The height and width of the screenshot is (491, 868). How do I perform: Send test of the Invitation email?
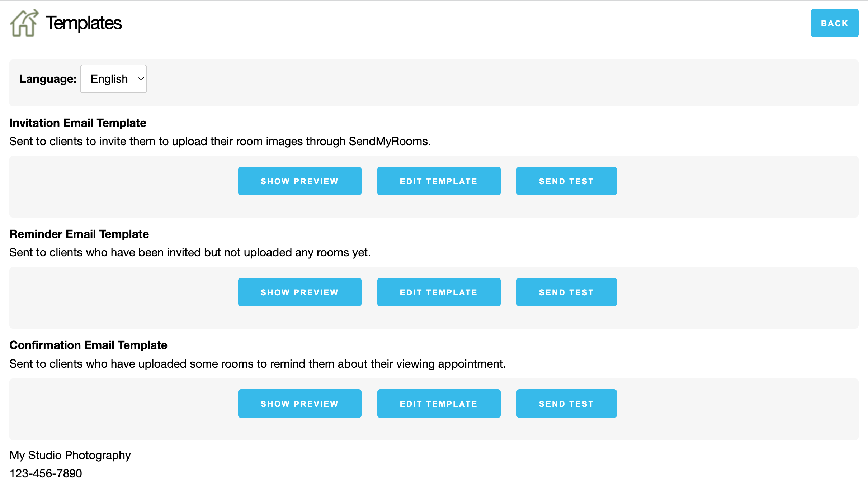[x=566, y=181]
